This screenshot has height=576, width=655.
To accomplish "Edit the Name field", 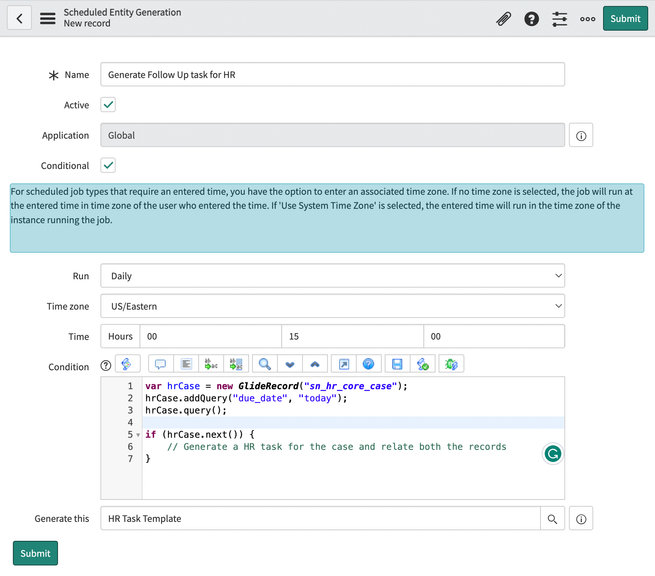I will (333, 74).
